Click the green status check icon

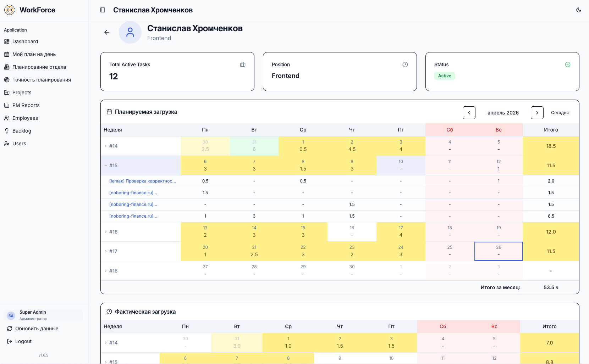(567, 64)
